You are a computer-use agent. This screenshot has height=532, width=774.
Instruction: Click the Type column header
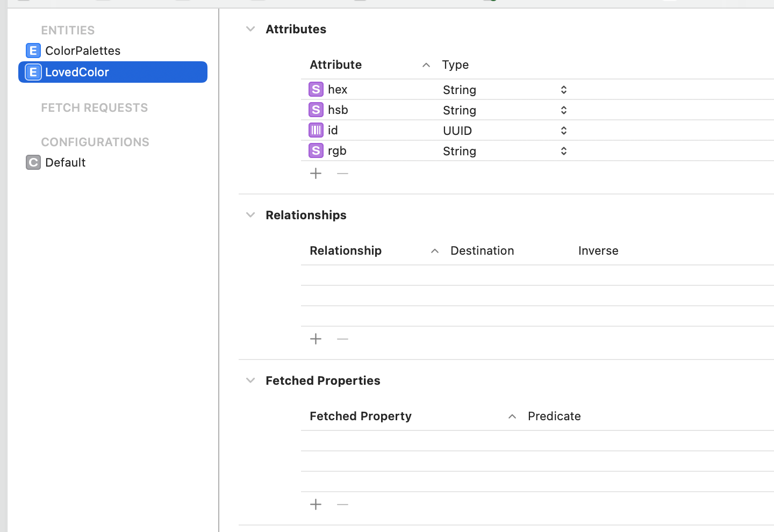(x=455, y=64)
